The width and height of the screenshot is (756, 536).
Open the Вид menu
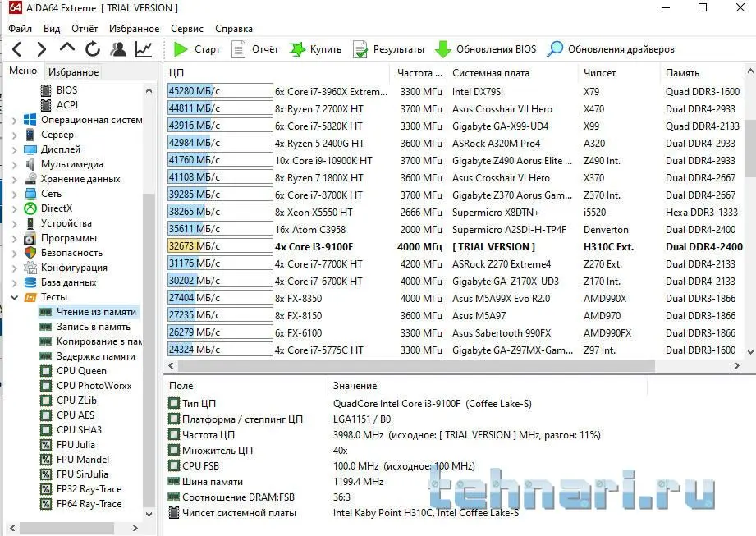click(52, 29)
